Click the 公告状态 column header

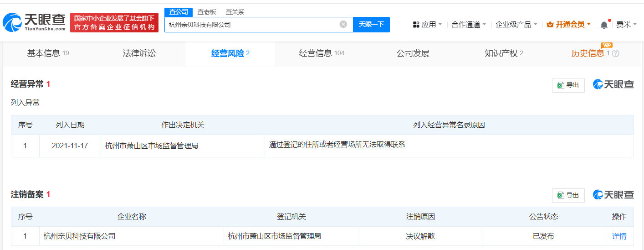click(x=543, y=217)
